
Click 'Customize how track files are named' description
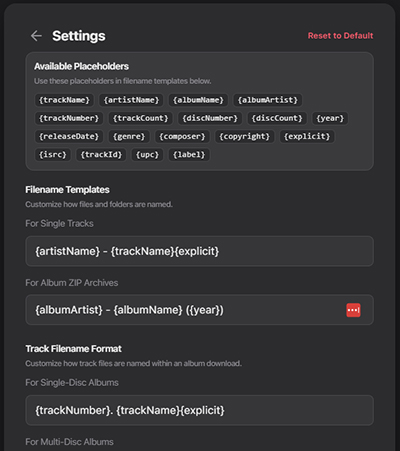pyautogui.click(x=133, y=363)
